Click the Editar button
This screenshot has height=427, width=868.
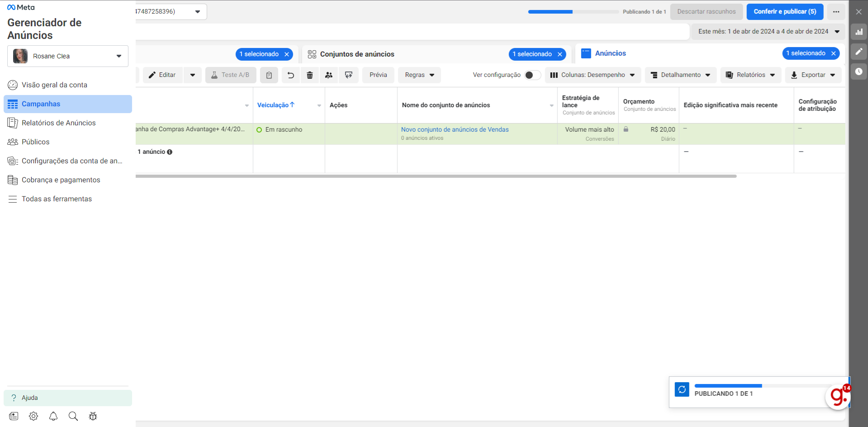pos(163,75)
